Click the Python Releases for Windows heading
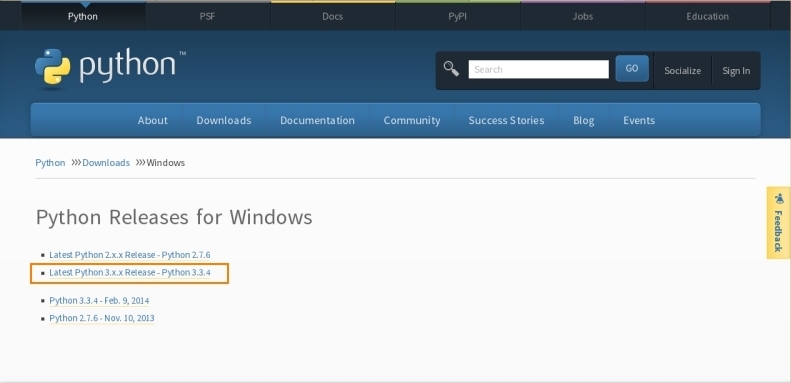This screenshot has height=383, width=791. [x=174, y=217]
